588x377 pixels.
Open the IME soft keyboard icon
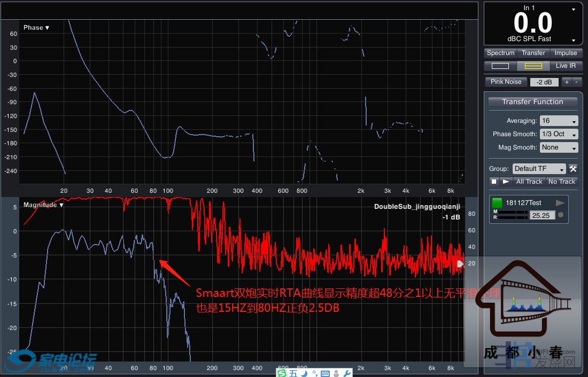[x=324, y=373]
